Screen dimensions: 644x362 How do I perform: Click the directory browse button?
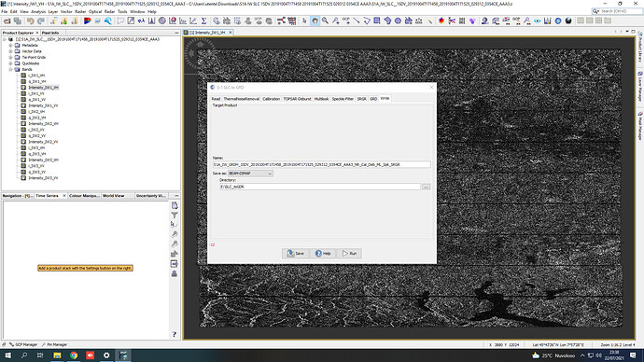(x=426, y=187)
